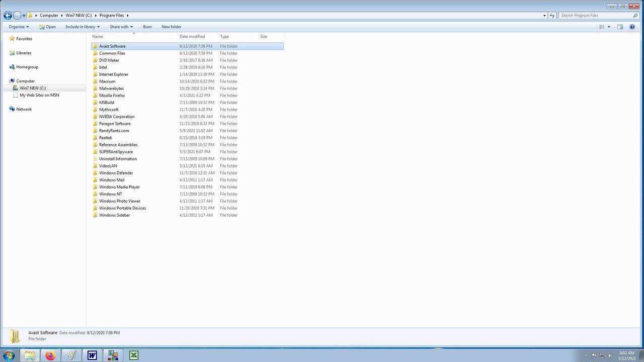Open the Organize menu
This screenshot has height=362, width=644.
(18, 27)
